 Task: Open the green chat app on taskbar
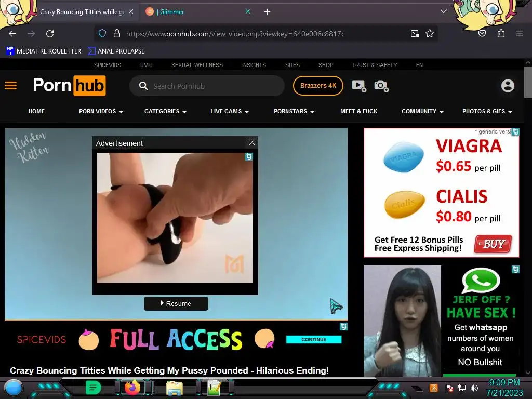pyautogui.click(x=93, y=388)
